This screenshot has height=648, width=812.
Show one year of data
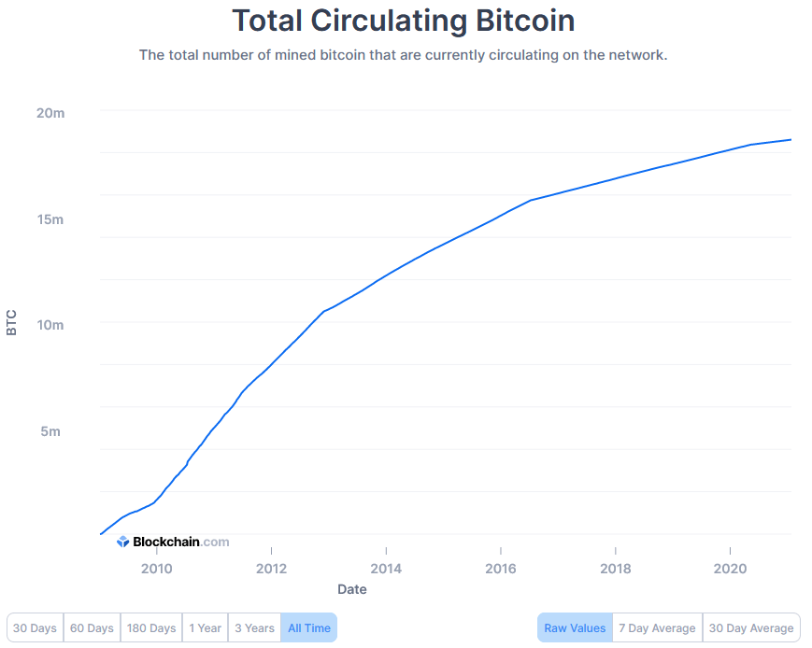(x=205, y=627)
